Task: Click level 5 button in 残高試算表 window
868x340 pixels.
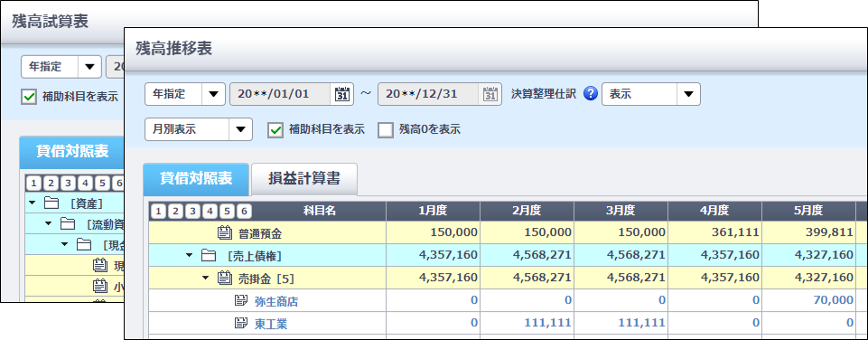Action: coord(102,183)
